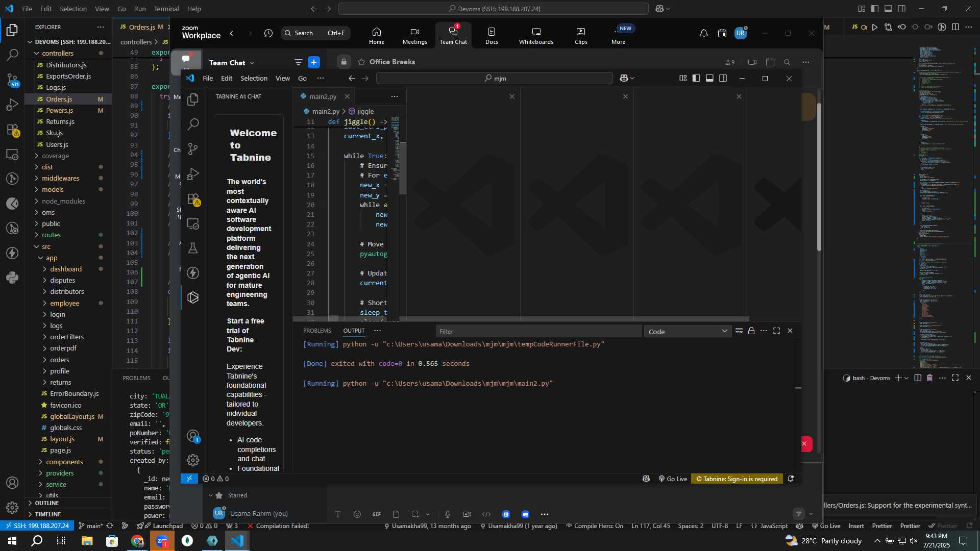This screenshot has height=551, width=980.
Task: Open Remote Explorer in Devoms activity bar
Action: [12, 155]
